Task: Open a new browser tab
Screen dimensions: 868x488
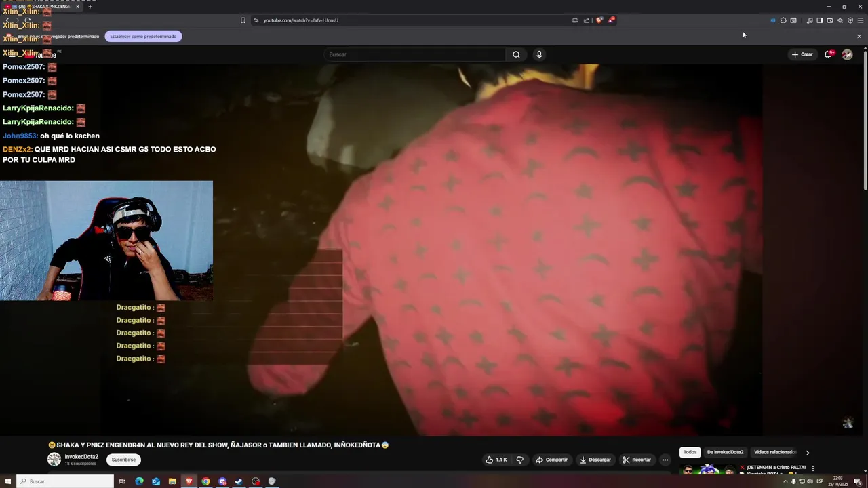Action: click(90, 6)
